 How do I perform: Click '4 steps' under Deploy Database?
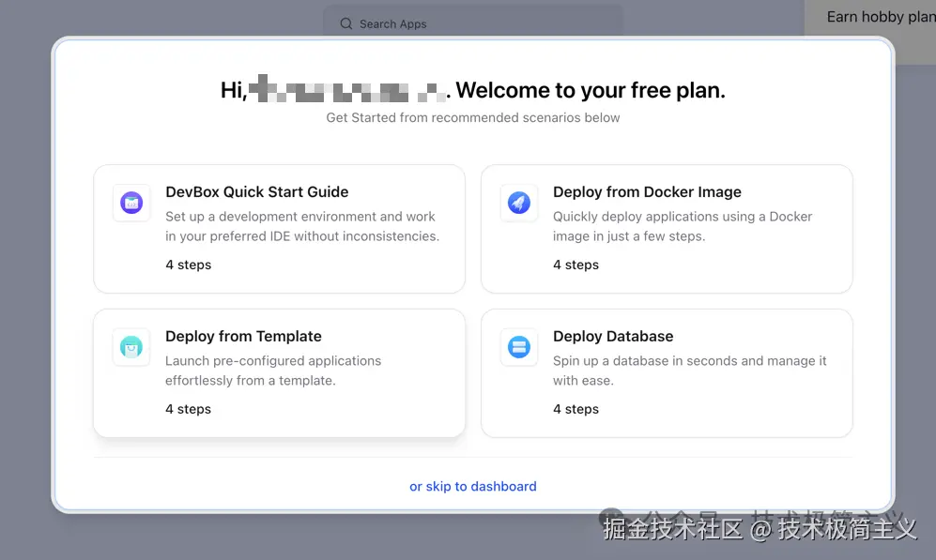pos(575,409)
